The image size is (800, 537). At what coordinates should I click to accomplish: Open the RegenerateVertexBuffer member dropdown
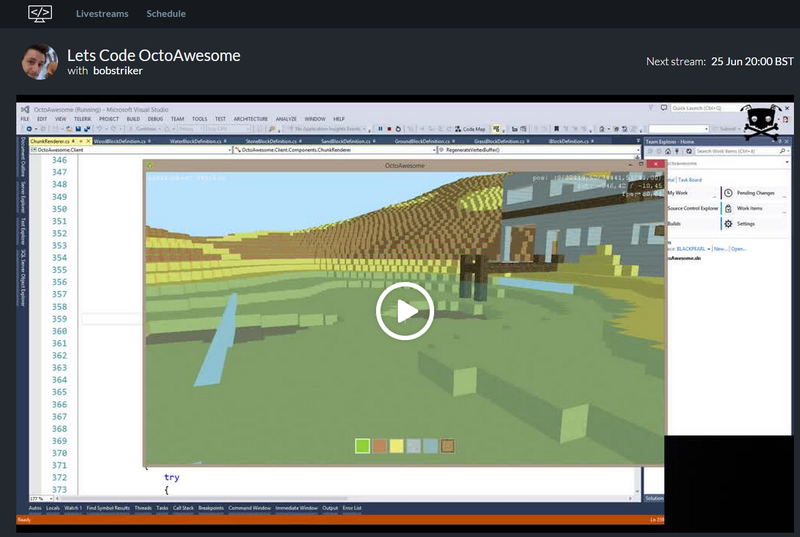pyautogui.click(x=539, y=150)
